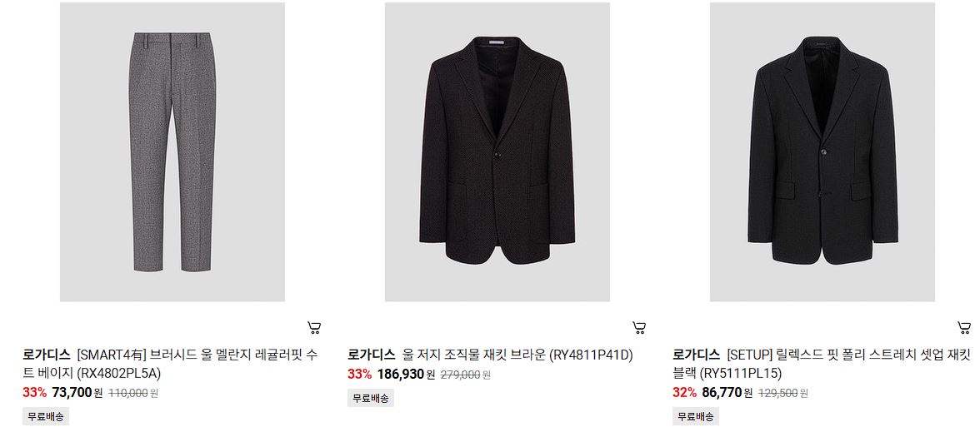Add gray wool trousers to cart icon
Viewport: 980px width, 432px height.
(314, 327)
